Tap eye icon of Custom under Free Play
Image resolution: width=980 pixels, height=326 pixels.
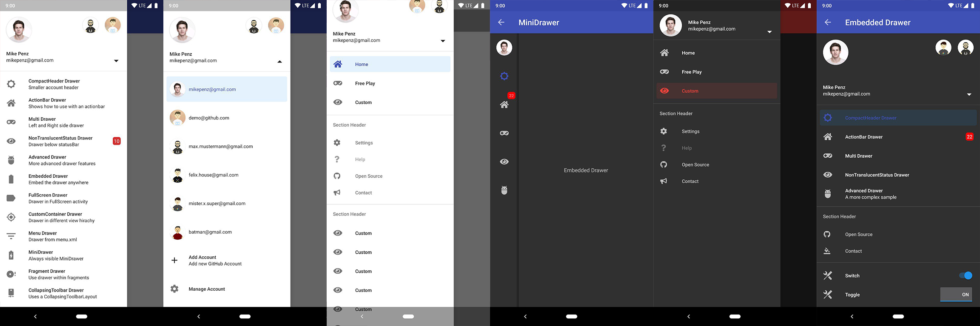[x=338, y=102]
